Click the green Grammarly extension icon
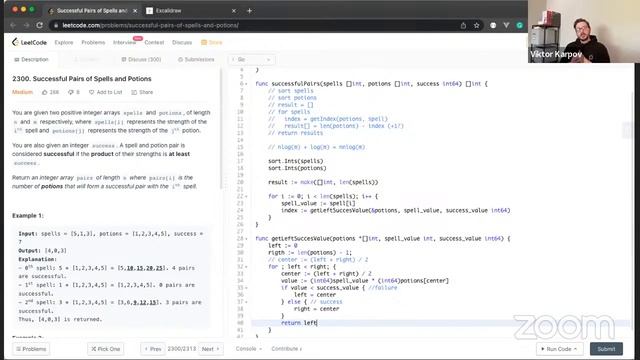Viewport: 640px width, 360px height. (520, 25)
